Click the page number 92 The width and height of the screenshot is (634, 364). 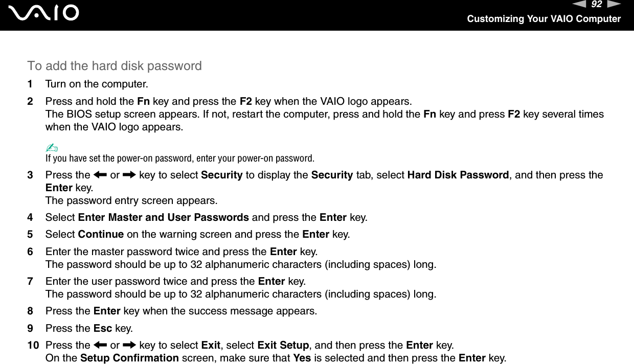tap(597, 5)
